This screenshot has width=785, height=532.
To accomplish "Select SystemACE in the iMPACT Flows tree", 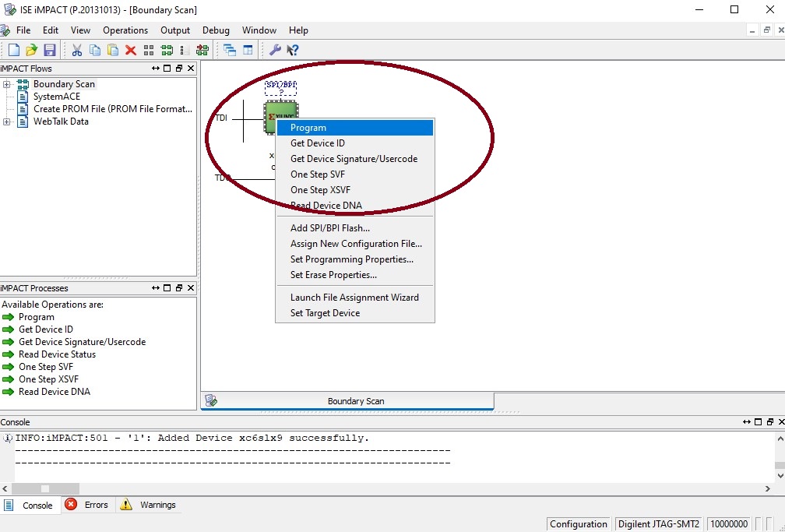I will [x=57, y=97].
